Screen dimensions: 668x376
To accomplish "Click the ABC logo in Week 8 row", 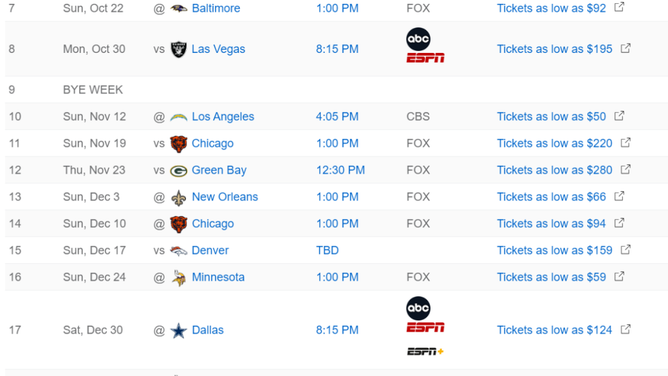I will [418, 39].
